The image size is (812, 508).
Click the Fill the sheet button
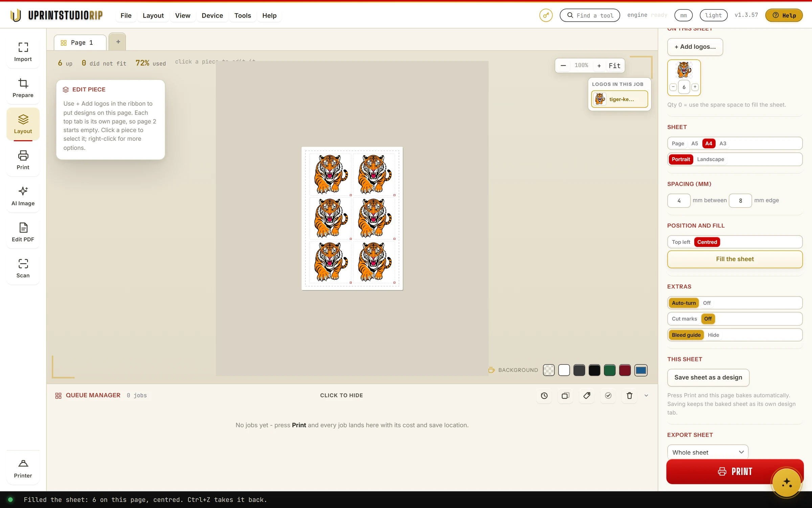[x=735, y=259]
